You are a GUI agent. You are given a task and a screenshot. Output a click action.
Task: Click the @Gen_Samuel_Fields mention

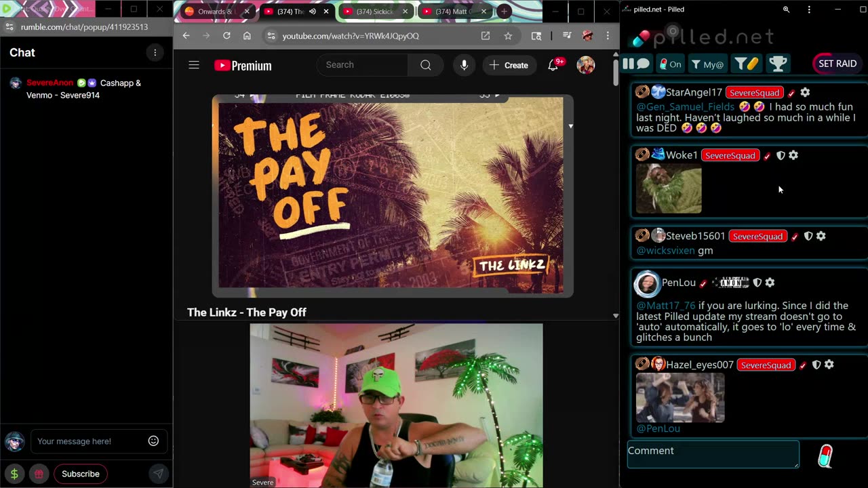(685, 106)
